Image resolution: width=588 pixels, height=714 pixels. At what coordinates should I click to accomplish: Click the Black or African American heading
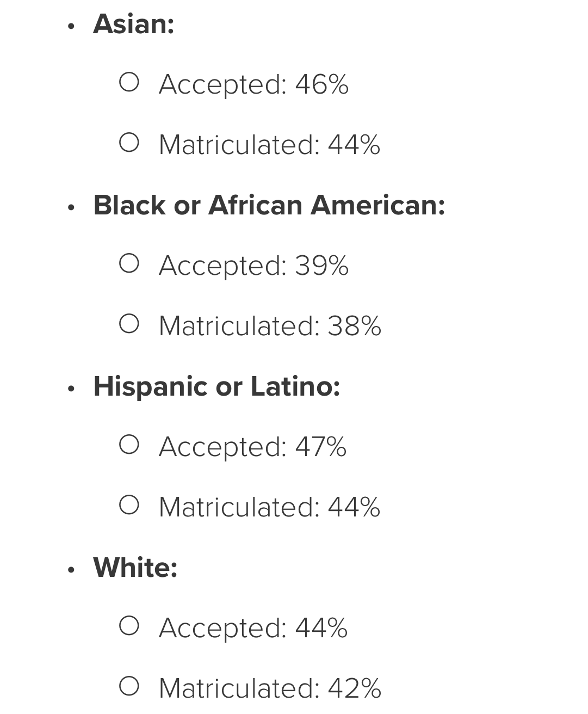269,206
